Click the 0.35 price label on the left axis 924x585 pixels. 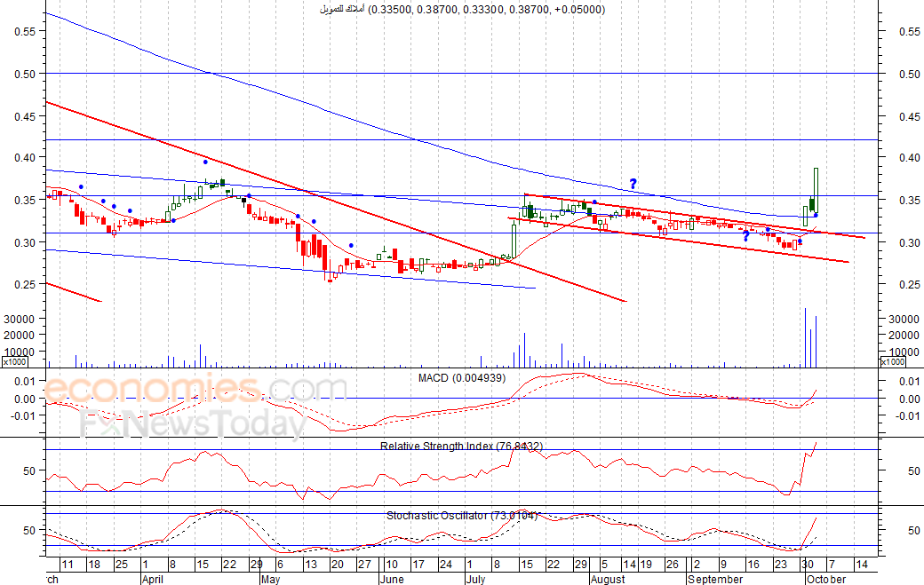pyautogui.click(x=25, y=201)
